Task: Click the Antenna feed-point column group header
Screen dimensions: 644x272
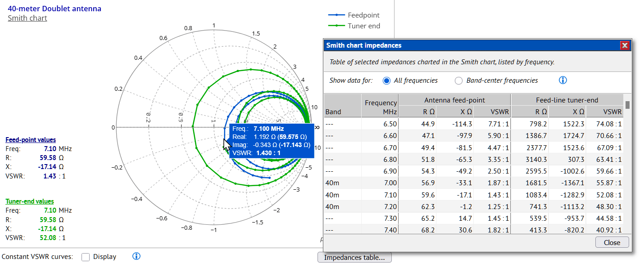Action: click(x=455, y=100)
